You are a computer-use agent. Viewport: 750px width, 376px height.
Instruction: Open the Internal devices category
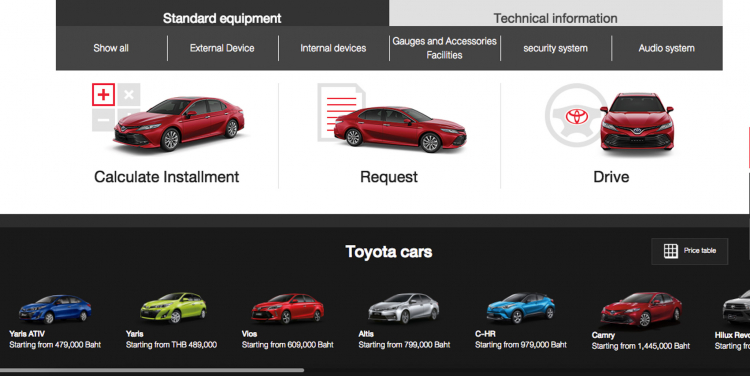[333, 48]
